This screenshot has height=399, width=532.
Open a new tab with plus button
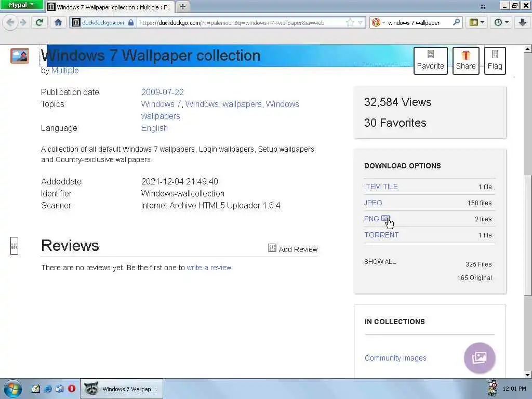(x=182, y=7)
